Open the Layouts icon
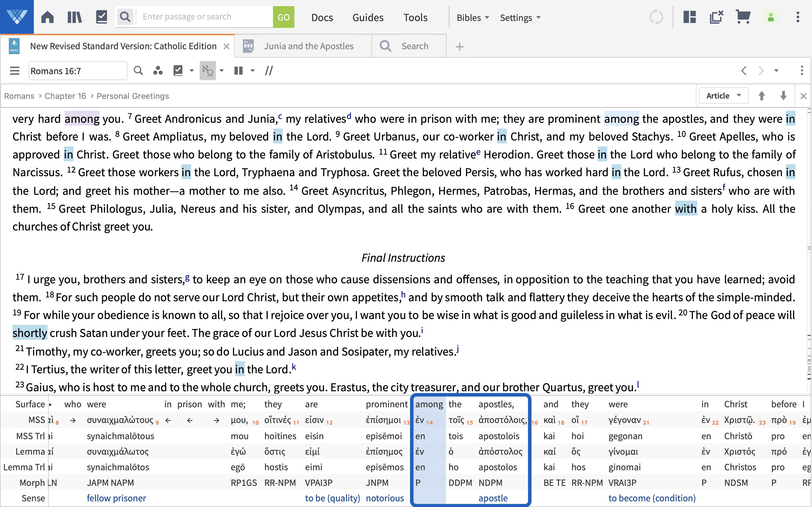Image resolution: width=812 pixels, height=507 pixels. tap(690, 17)
